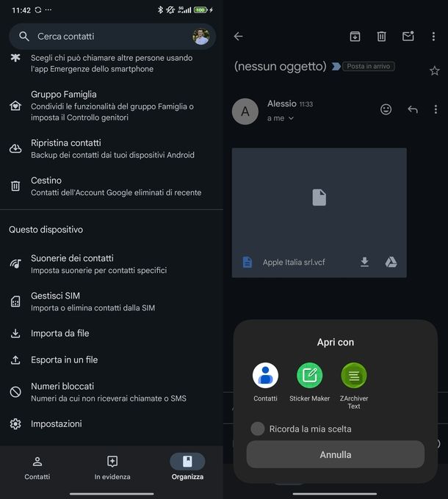
Task: Tap the Impostazioni gear icon
Action: click(15, 424)
